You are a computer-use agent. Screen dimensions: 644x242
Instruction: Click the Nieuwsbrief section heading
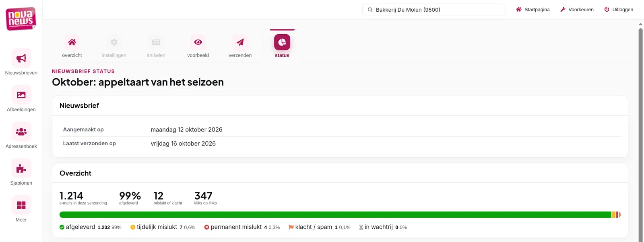pos(79,106)
